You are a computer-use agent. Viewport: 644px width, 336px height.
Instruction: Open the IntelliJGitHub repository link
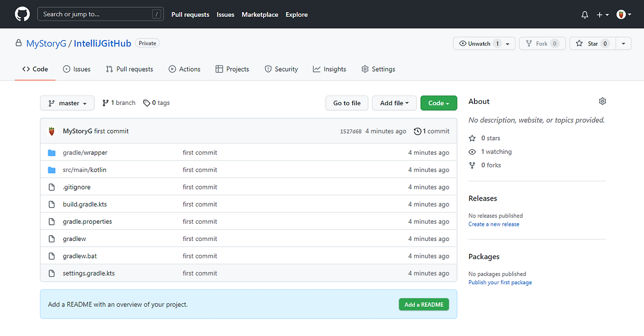103,43
